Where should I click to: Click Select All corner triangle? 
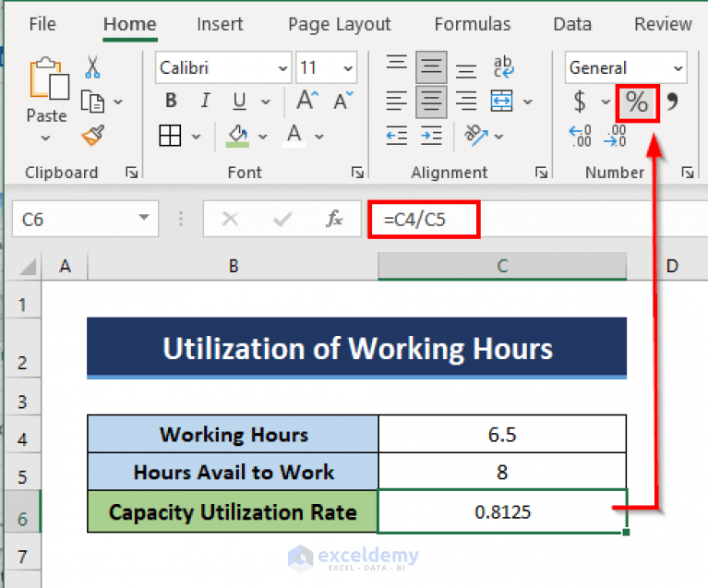28,267
